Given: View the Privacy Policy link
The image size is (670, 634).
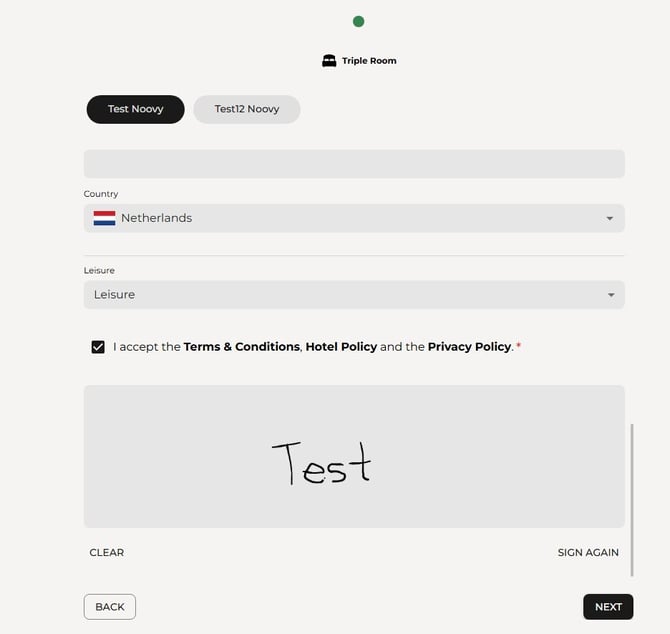Looking at the screenshot, I should click(x=469, y=347).
